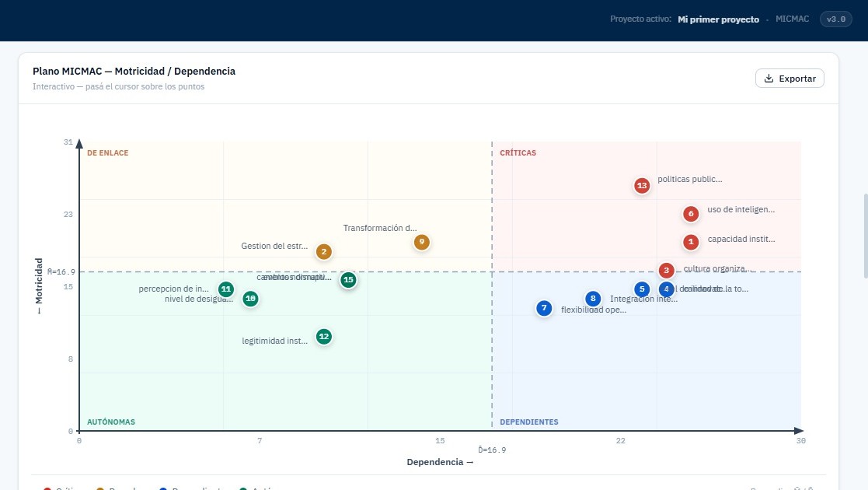This screenshot has width=868, height=490.
Task: Click the vertical page scrollbar thumb
Action: point(863,236)
